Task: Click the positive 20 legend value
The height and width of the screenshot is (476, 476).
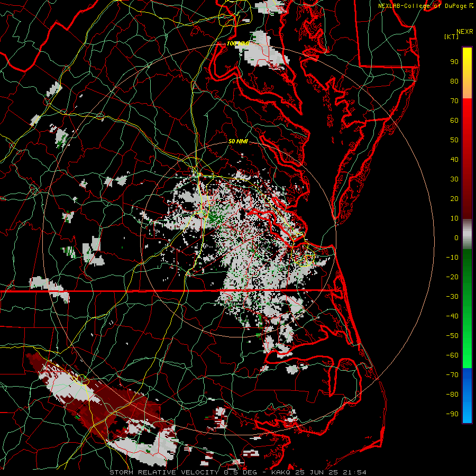Action: [x=454, y=198]
